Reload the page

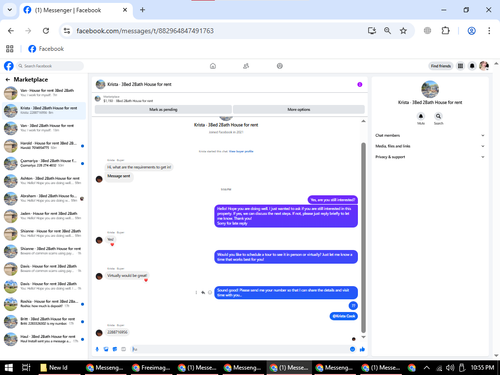[x=46, y=31]
